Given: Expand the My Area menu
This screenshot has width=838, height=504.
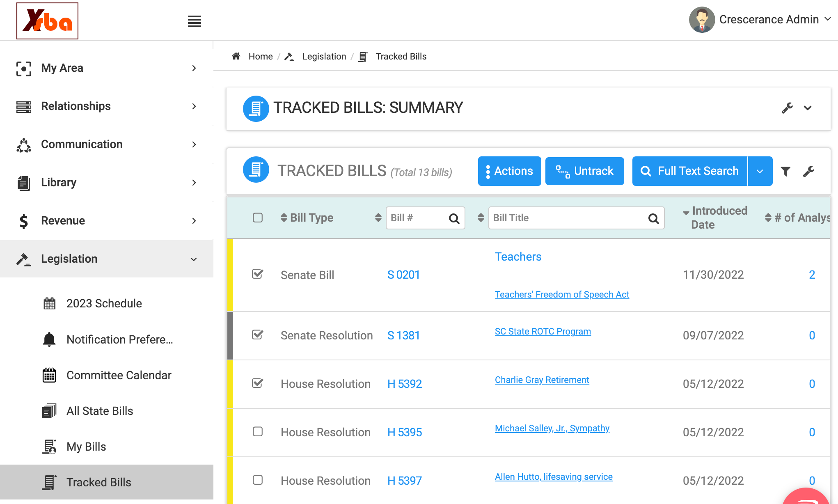Looking at the screenshot, I should point(107,68).
